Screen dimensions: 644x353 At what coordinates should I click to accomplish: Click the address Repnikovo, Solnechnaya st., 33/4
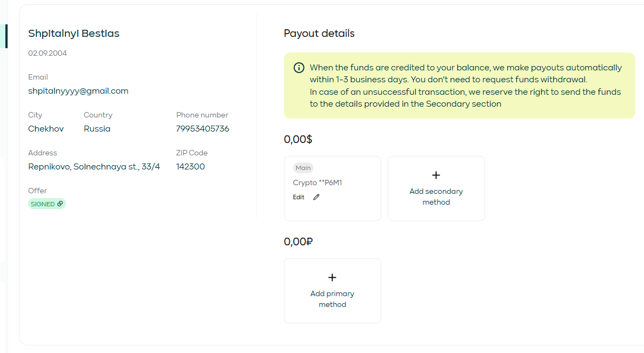(x=94, y=167)
